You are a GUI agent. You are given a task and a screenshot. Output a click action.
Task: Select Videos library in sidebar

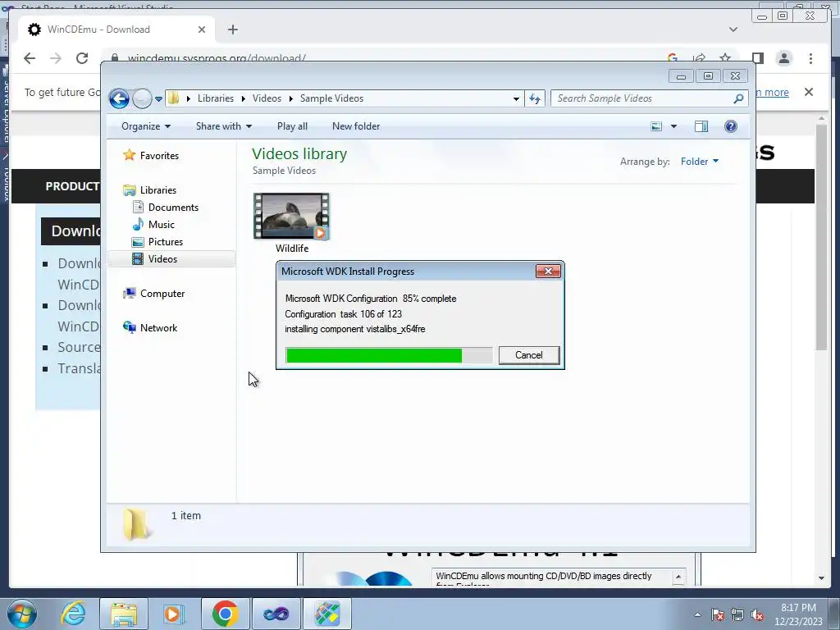click(171, 258)
